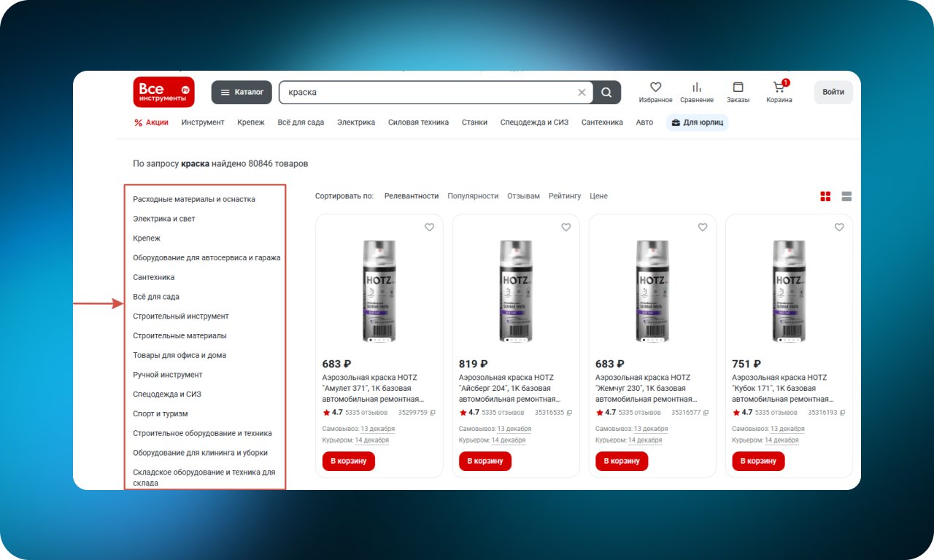Open the Жемчуг 230 product image
This screenshot has width=934, height=560.
point(652,291)
